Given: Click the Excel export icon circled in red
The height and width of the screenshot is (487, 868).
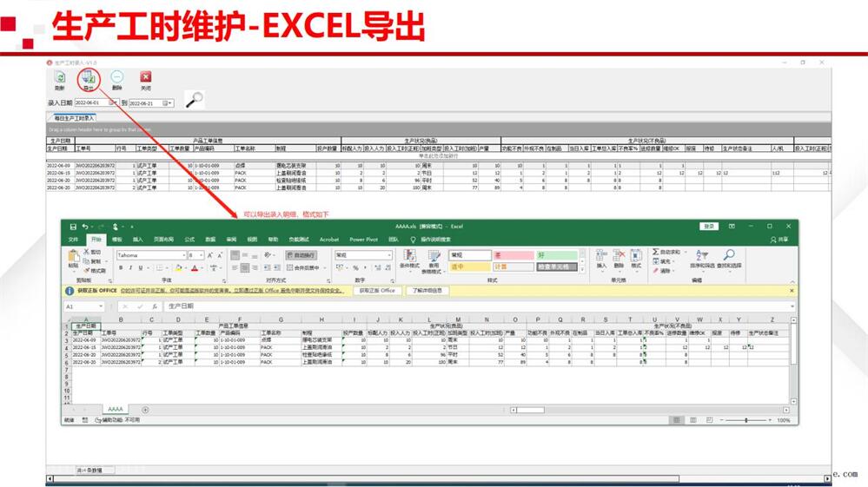Looking at the screenshot, I should 89,77.
